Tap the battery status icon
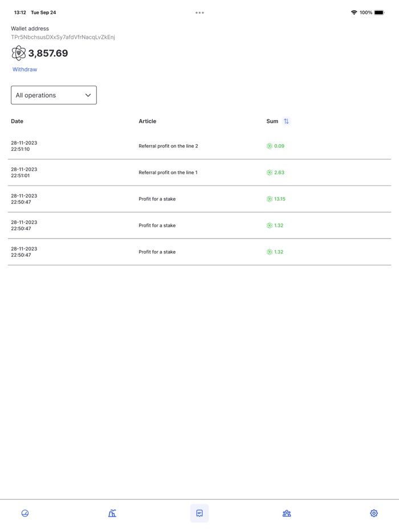399x532 pixels. pos(379,13)
